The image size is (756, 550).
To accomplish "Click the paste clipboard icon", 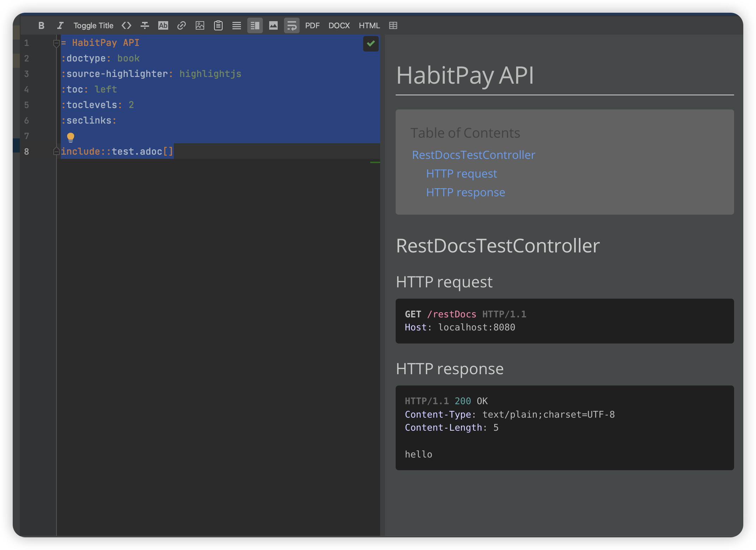I will pos(218,25).
